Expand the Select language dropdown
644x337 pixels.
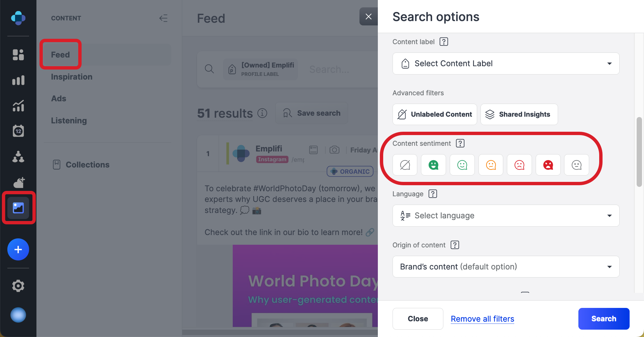point(506,216)
